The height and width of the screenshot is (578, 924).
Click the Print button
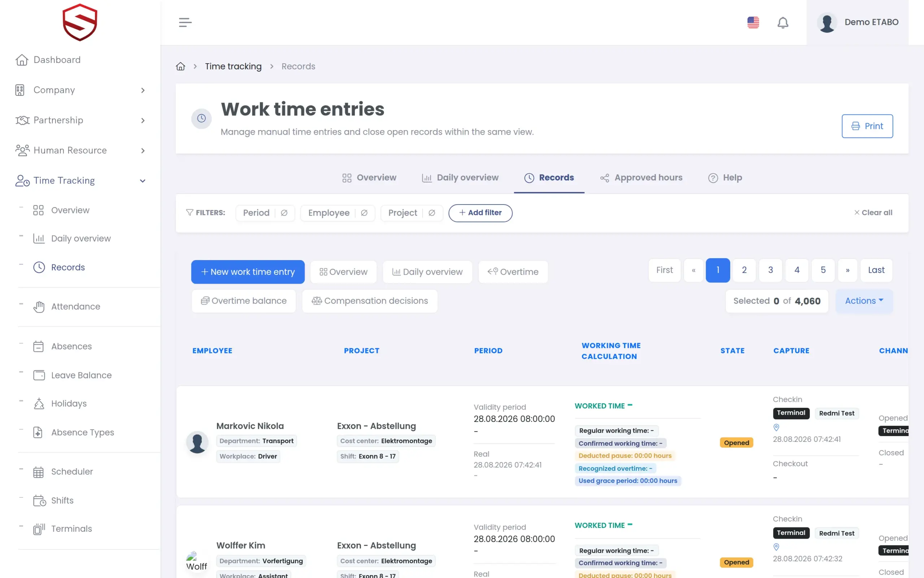(867, 126)
